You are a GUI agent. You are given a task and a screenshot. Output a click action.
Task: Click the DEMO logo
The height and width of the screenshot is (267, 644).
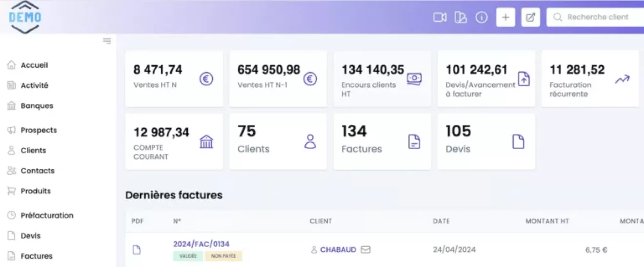(25, 17)
